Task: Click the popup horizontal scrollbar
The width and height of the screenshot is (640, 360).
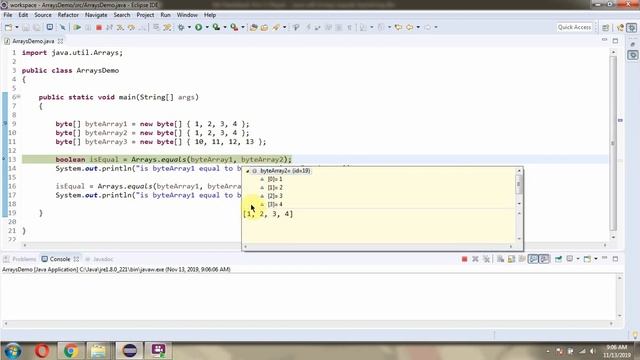Action: (378, 247)
